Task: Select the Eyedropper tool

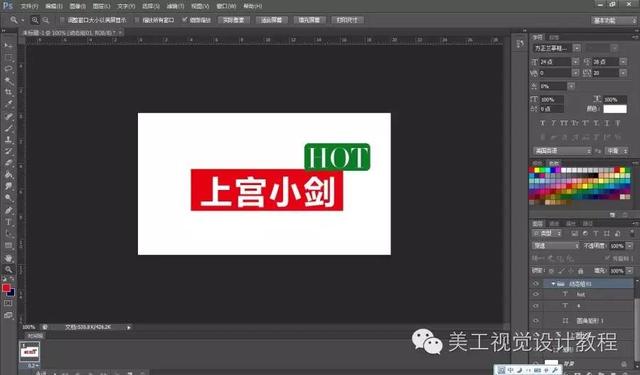Action: [8, 104]
